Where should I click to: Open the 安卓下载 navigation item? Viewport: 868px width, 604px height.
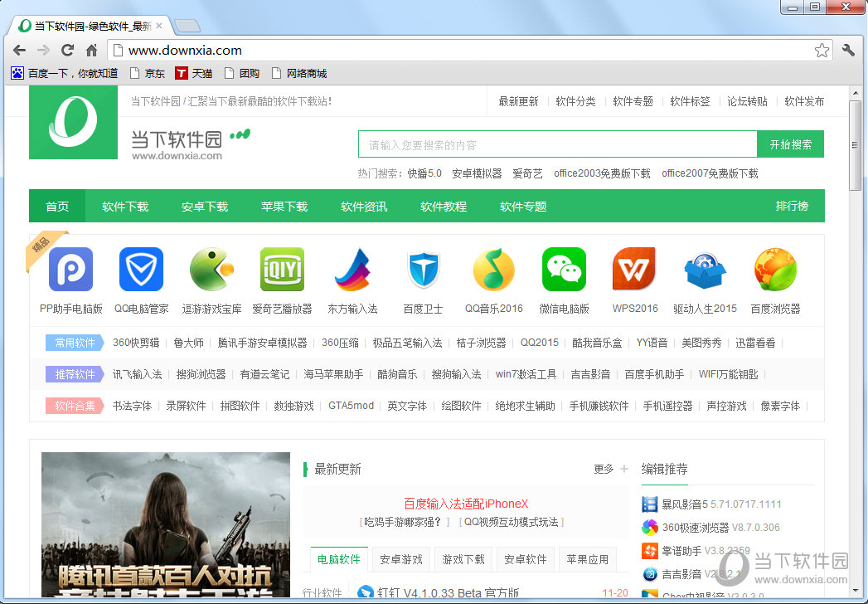pos(205,206)
